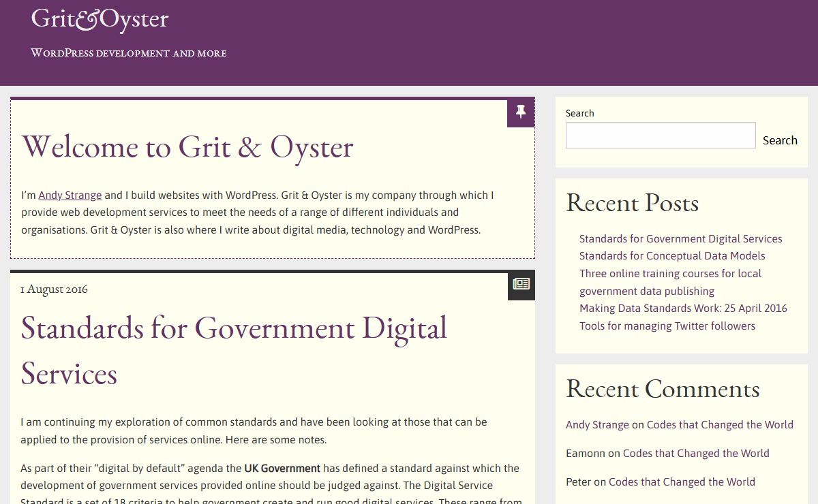Image resolution: width=818 pixels, height=504 pixels.
Task: Follow the Andy Strange link in welcome text
Action: pyautogui.click(x=70, y=195)
